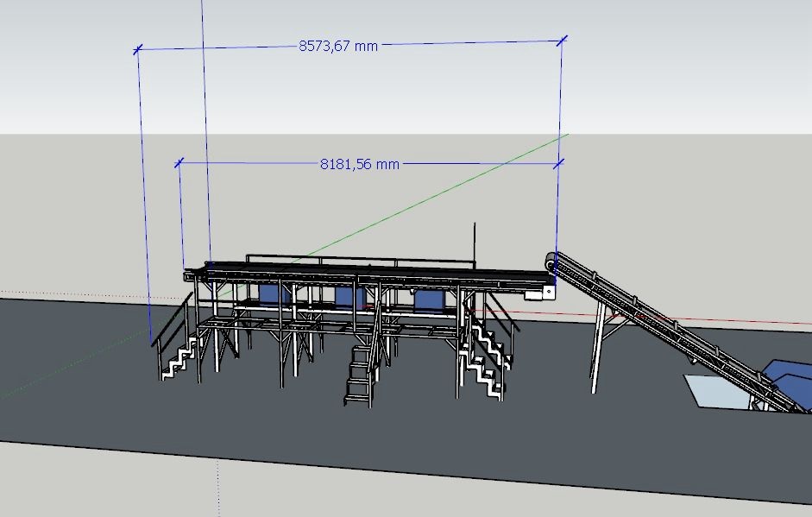Image resolution: width=812 pixels, height=517 pixels.
Task: Click the roller at the inclined conveyor top
Action: point(550,261)
